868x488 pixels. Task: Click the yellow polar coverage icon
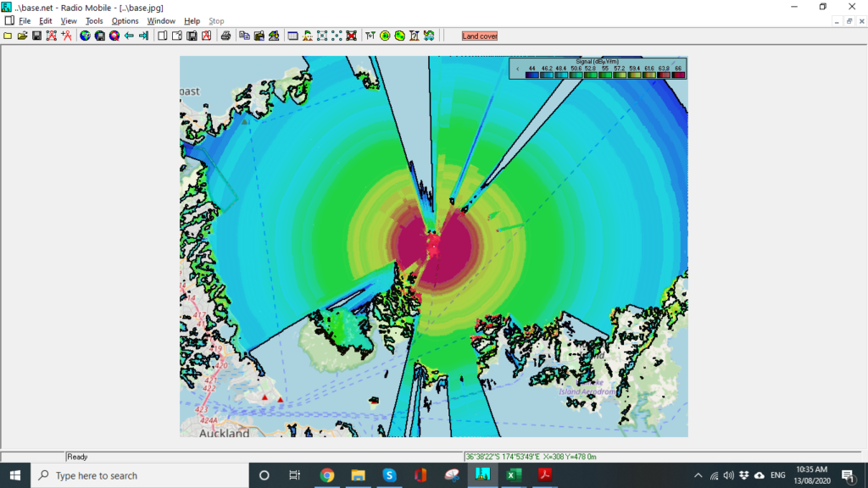[385, 36]
